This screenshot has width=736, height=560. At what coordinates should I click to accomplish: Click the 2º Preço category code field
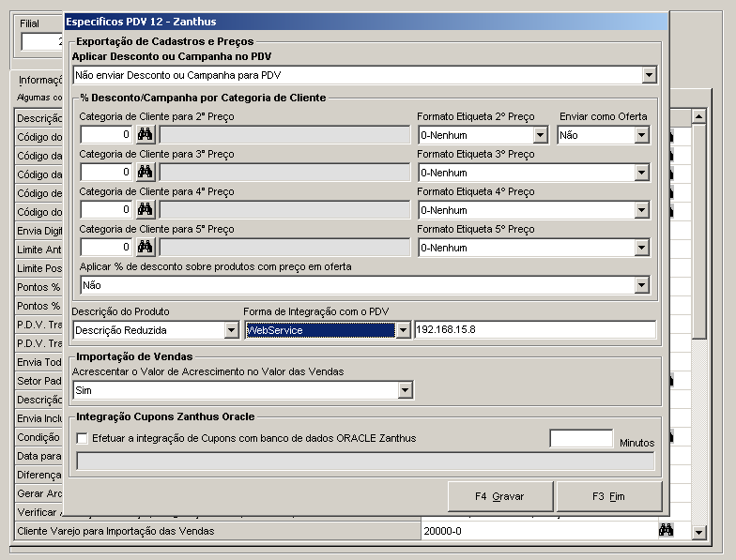coord(107,135)
